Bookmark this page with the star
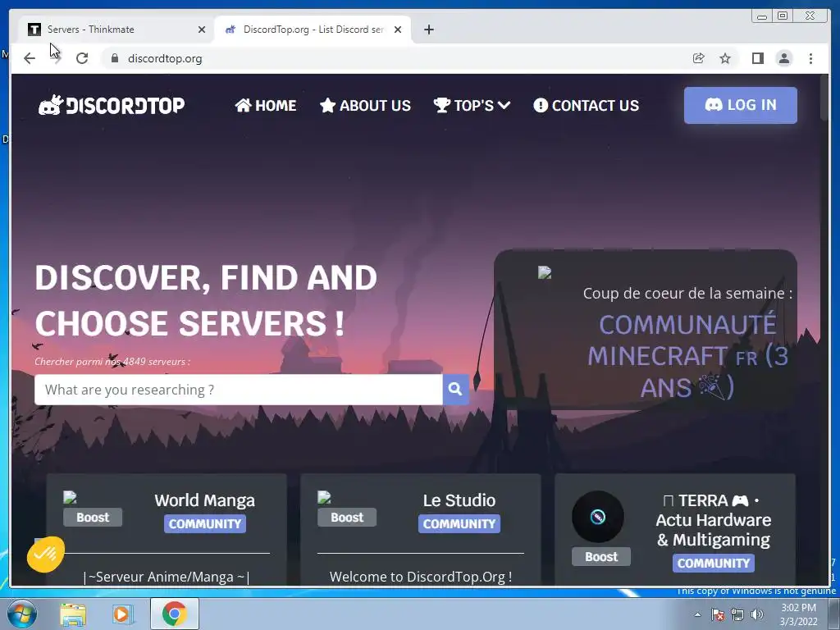This screenshot has height=630, width=840. click(725, 58)
